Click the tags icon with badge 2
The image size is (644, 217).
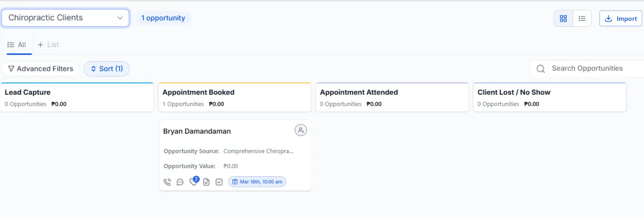tap(193, 182)
